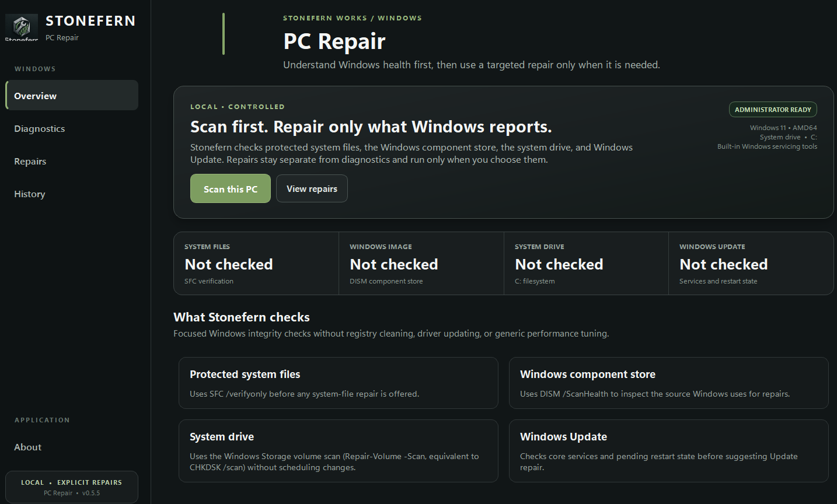Click the 'SFC verification' caption
Image resolution: width=837 pixels, height=504 pixels.
209,281
